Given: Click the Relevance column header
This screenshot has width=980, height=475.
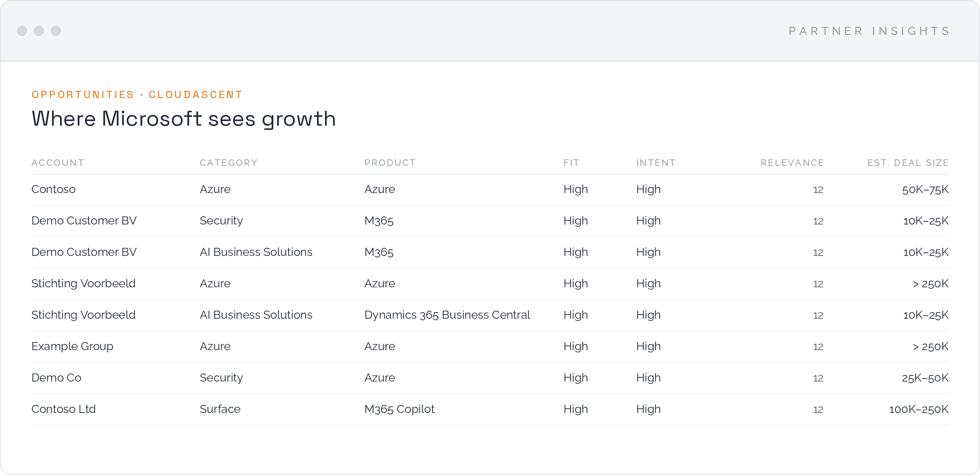Looking at the screenshot, I should pos(792,163).
